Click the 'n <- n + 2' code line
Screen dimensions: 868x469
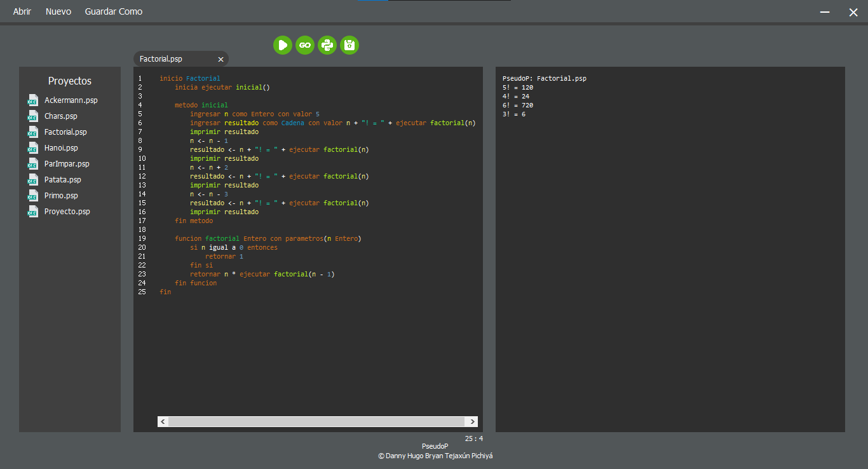208,167
